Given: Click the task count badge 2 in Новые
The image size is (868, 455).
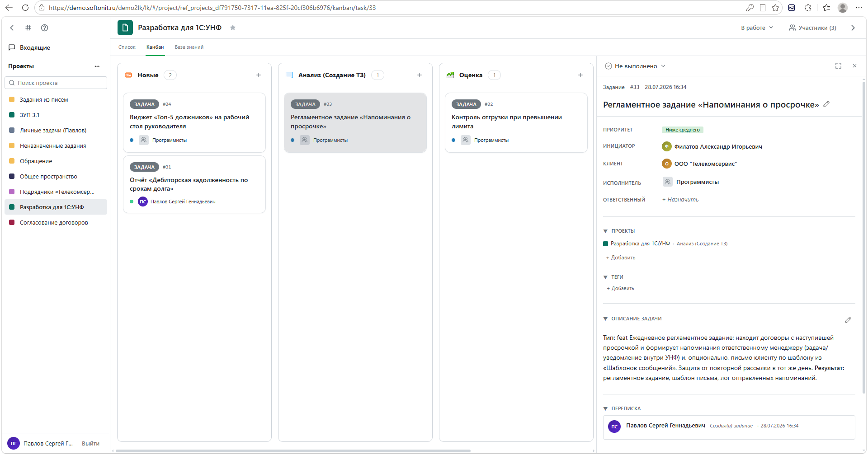Looking at the screenshot, I should [170, 75].
